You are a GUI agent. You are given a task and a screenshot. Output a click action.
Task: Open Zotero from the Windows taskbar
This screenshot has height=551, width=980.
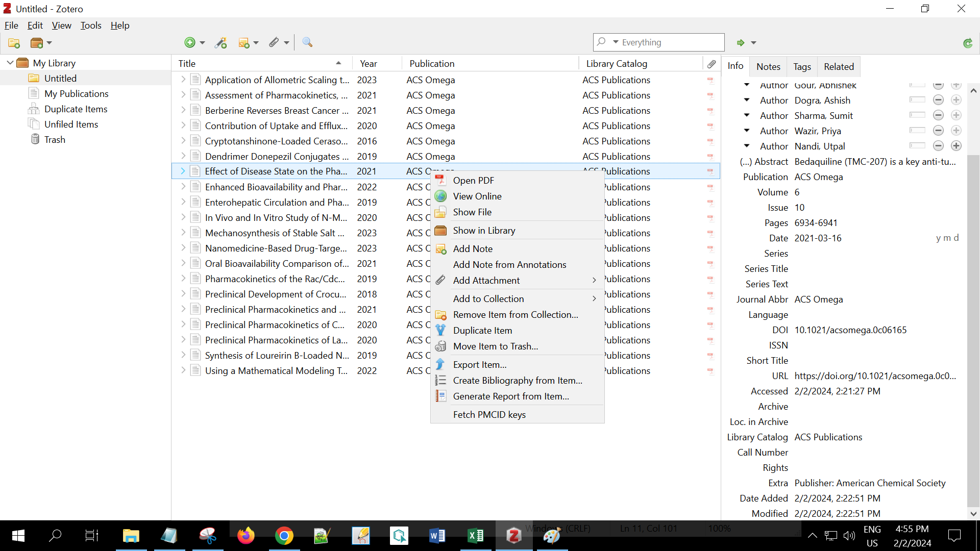coord(513,536)
